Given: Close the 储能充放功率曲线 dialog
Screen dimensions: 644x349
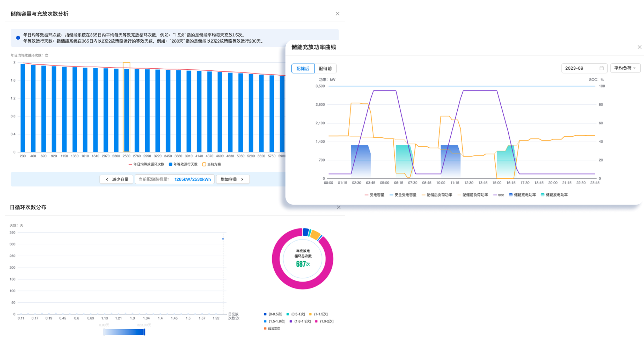Looking at the screenshot, I should pos(639,47).
